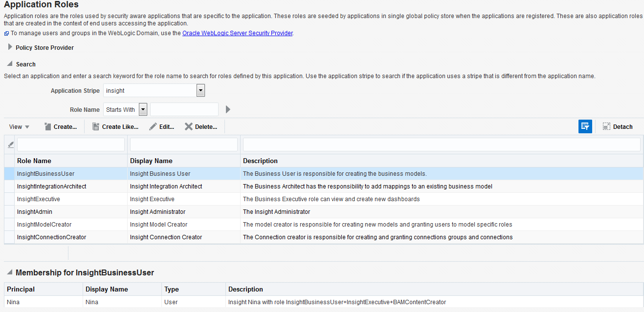Select the InsightAdmin role row

click(324, 212)
